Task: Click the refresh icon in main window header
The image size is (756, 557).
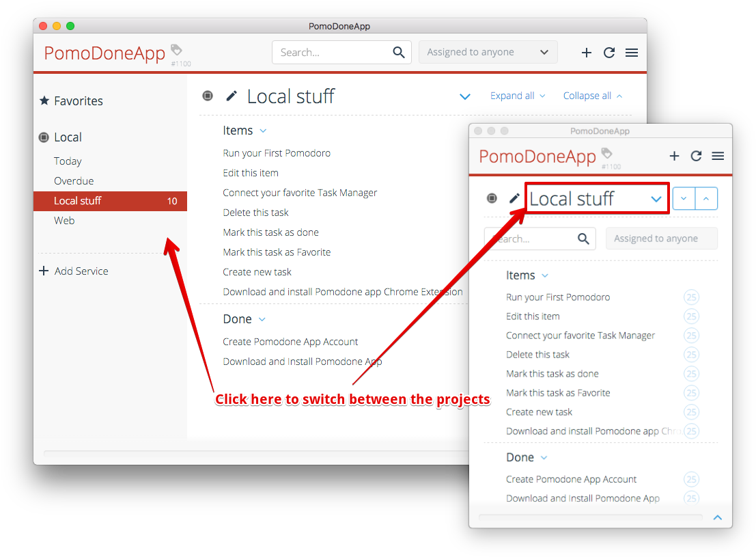Action: pos(609,53)
